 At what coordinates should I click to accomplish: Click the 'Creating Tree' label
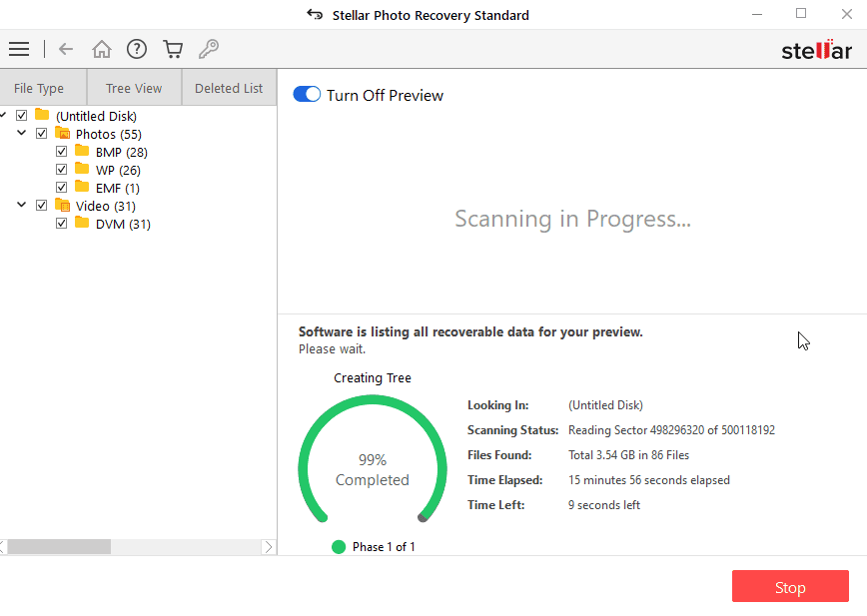(x=373, y=378)
